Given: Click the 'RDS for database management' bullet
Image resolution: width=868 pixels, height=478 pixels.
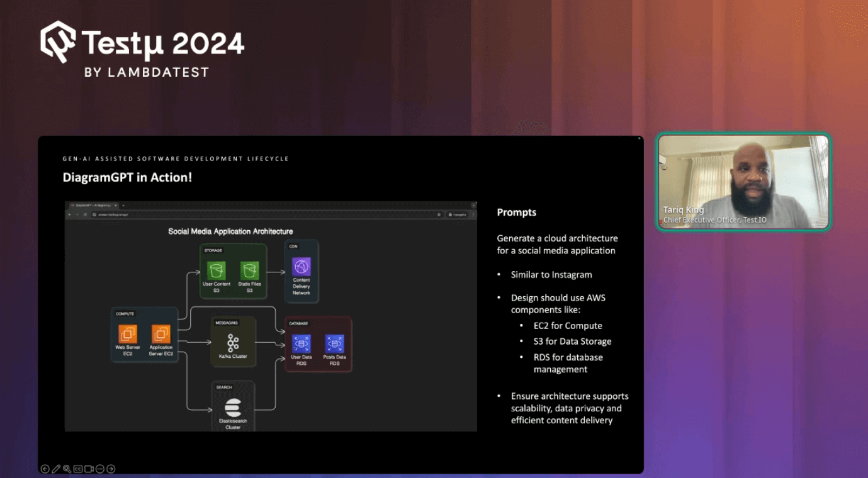Looking at the screenshot, I should (x=568, y=363).
